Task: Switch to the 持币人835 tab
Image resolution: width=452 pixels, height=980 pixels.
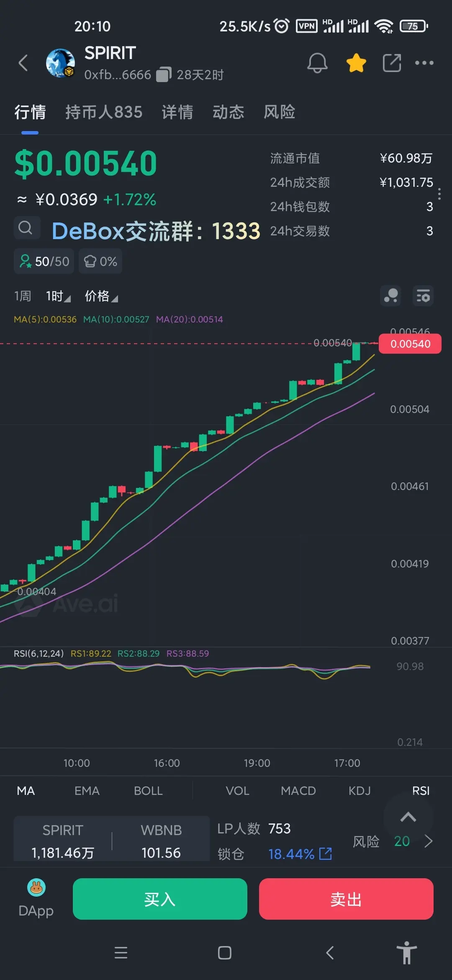Action: (104, 112)
